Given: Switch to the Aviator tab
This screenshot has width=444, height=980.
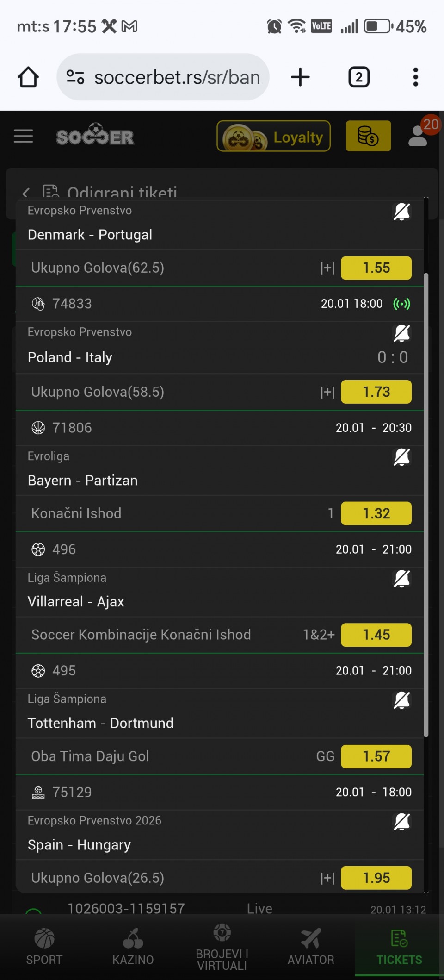Looking at the screenshot, I should (x=311, y=947).
